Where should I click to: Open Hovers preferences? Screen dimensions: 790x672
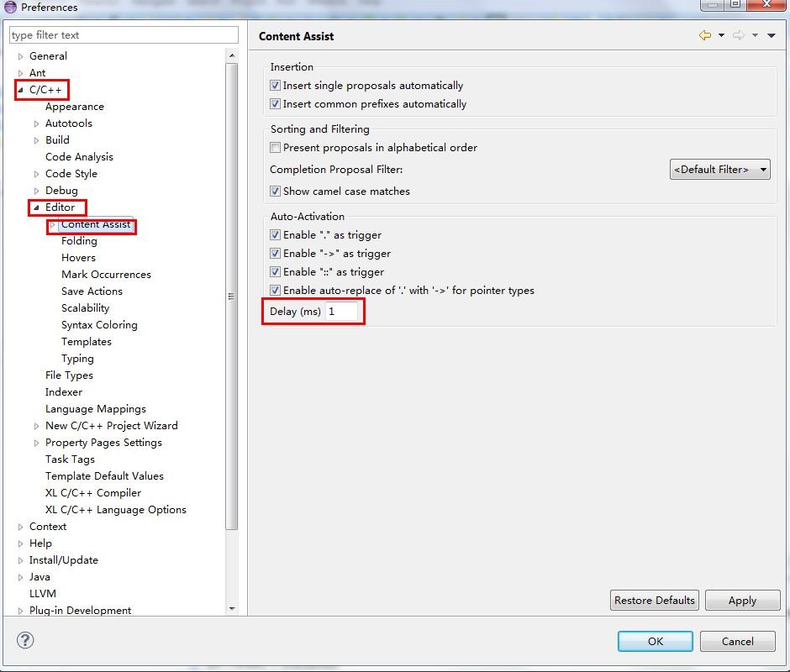[x=78, y=257]
